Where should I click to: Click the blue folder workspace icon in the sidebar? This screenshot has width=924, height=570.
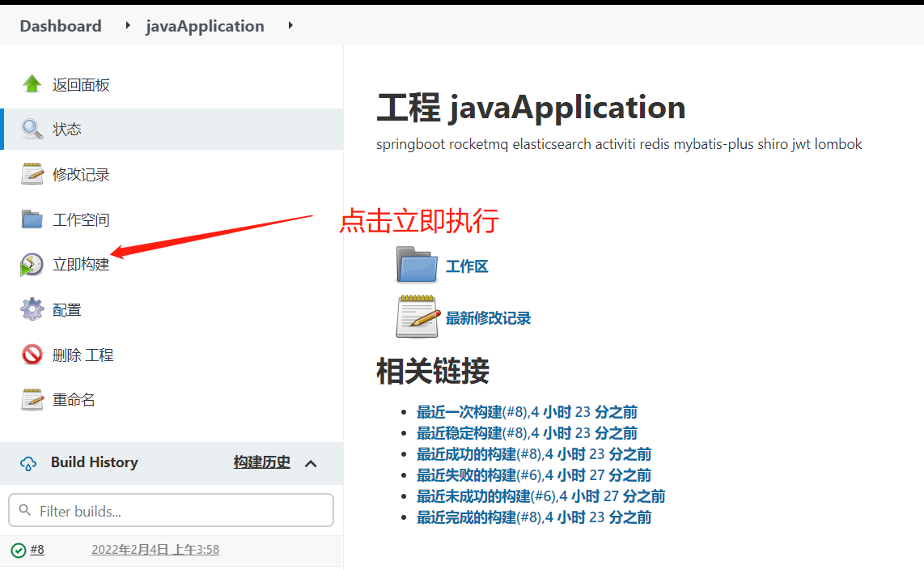(32, 219)
